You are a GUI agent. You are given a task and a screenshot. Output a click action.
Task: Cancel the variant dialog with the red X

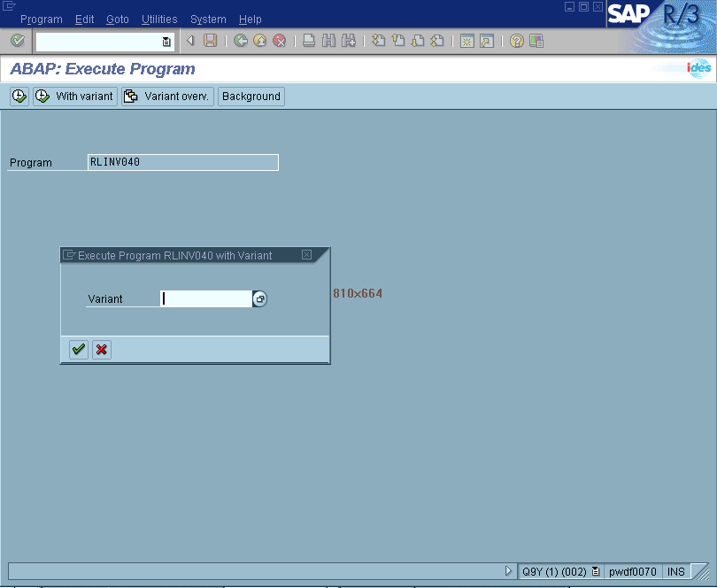click(102, 350)
